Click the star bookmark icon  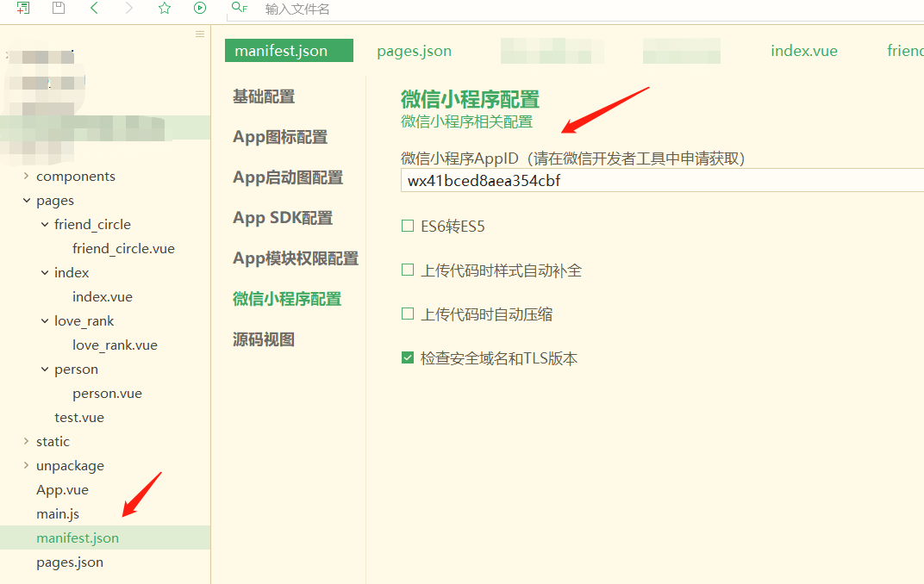coord(165,8)
